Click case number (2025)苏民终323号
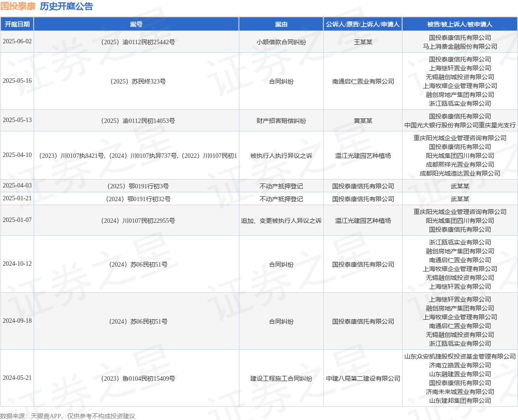 tap(138, 81)
